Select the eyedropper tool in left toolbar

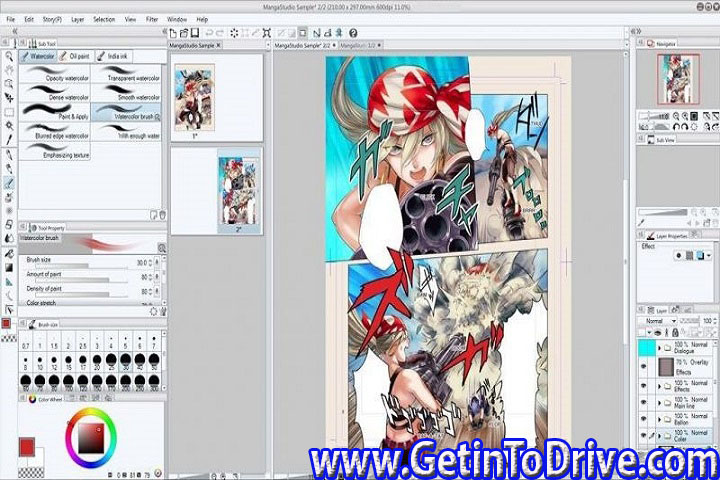pos(9,140)
